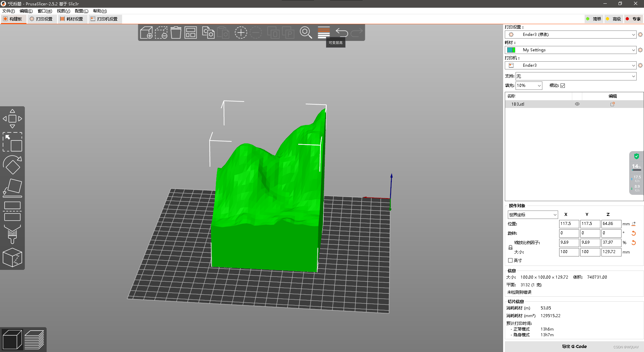Switch to the Plater tab
Image resolution: width=644 pixels, height=352 pixels.
pos(13,19)
